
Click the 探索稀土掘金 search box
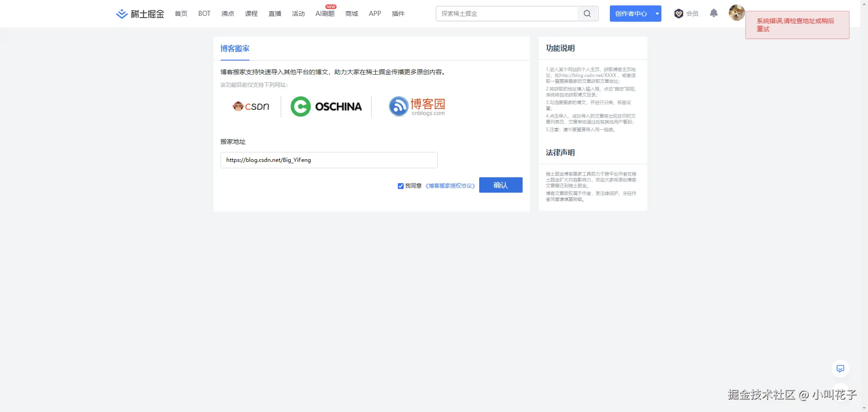pyautogui.click(x=506, y=14)
